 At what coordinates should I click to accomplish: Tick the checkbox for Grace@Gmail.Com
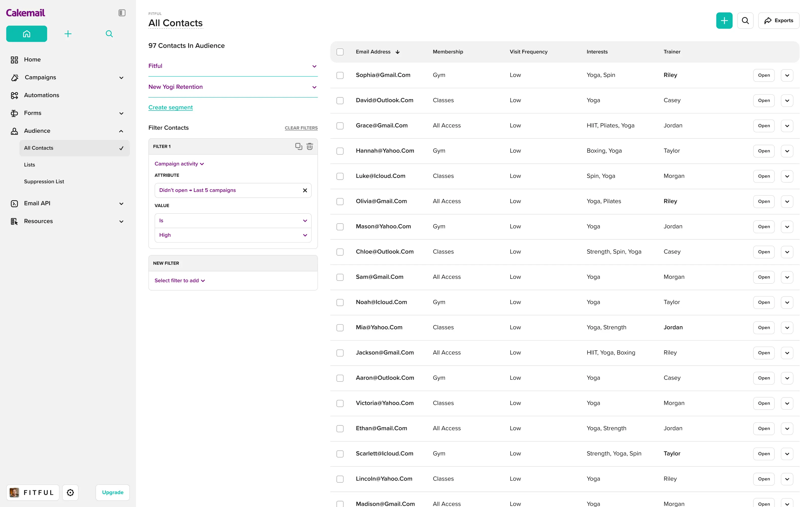point(340,126)
